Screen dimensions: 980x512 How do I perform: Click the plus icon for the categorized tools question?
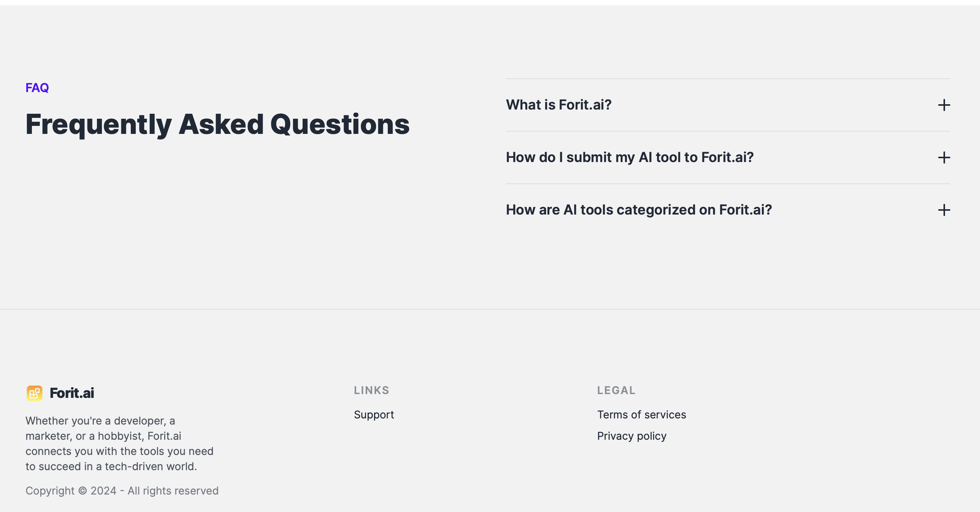tap(944, 210)
